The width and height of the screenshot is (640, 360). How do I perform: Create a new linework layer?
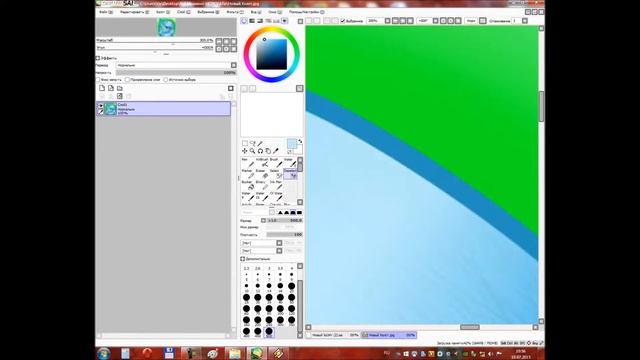111,88
